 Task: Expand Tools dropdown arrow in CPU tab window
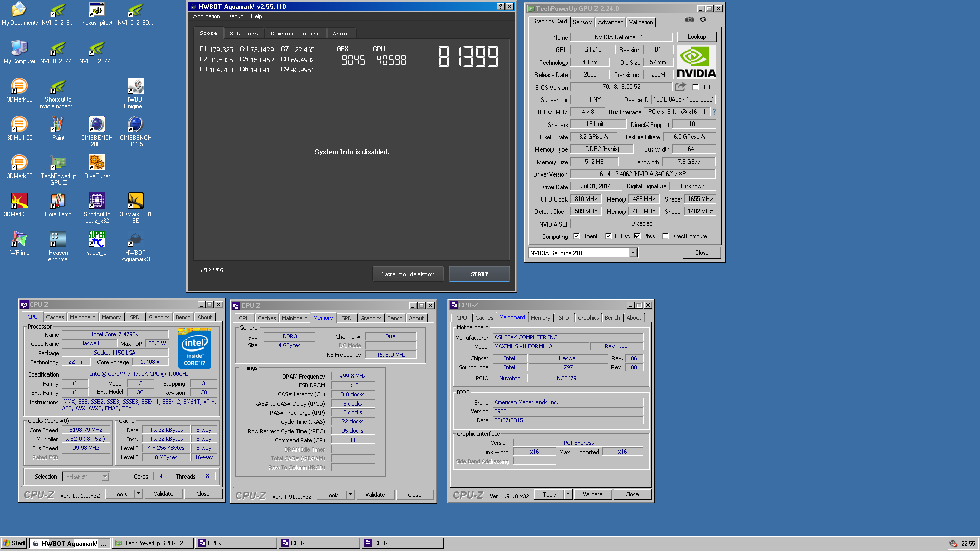[138, 494]
